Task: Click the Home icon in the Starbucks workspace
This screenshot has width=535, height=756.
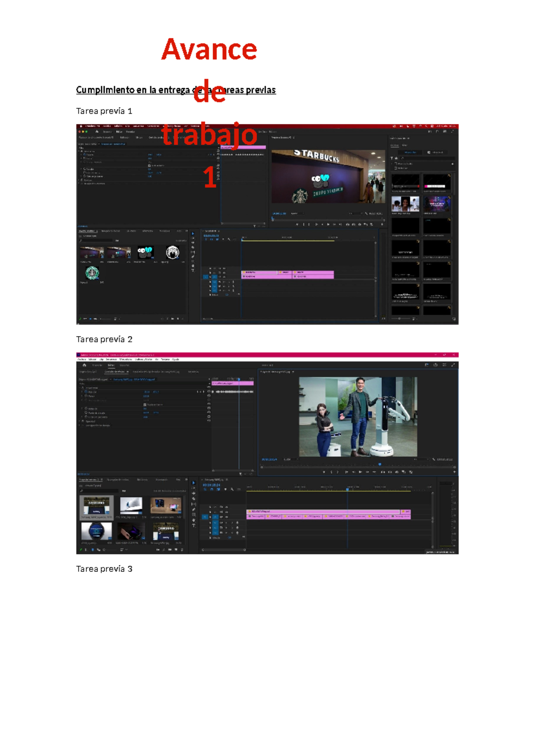Action: [x=97, y=132]
